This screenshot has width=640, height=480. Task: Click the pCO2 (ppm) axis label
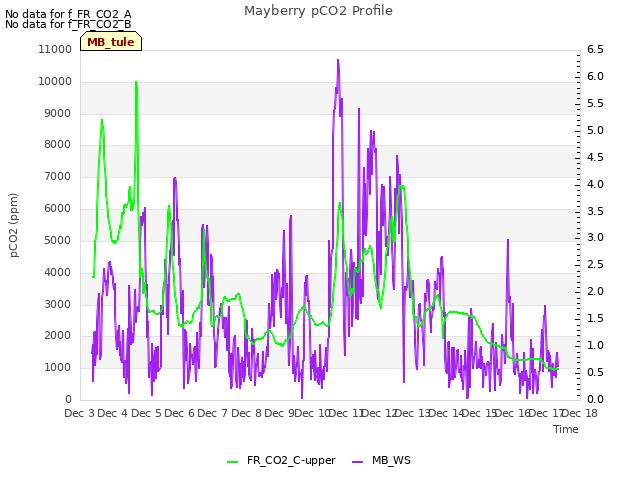click(14, 225)
